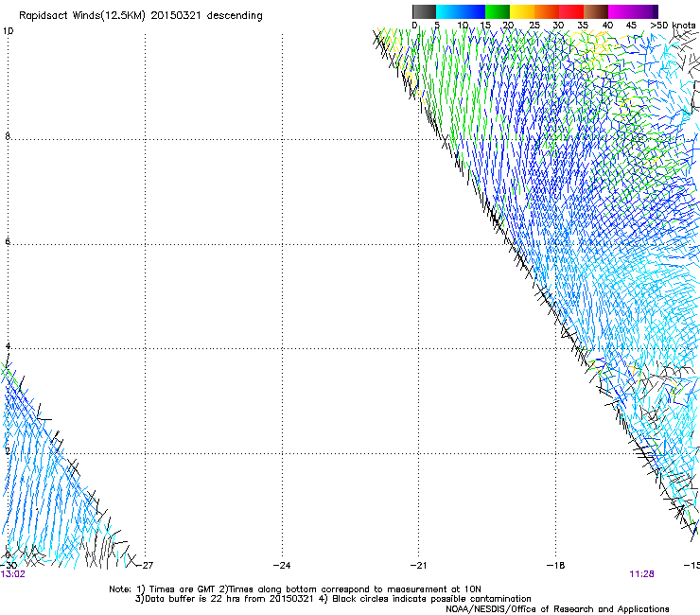This screenshot has height=615, width=700.
Task: Click the '>50 knots' legend label
Action: [x=673, y=26]
